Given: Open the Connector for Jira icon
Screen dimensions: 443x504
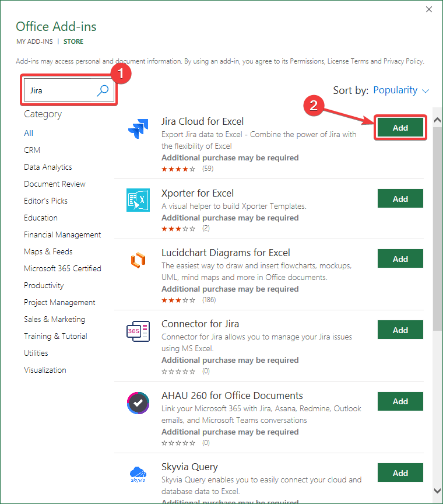Looking at the screenshot, I should pos(138,331).
